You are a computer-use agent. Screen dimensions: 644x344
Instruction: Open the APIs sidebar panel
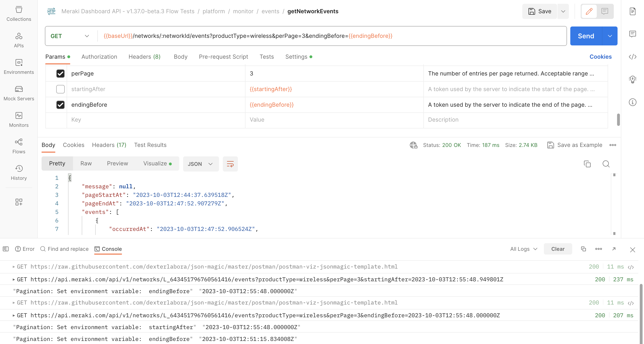[x=19, y=40]
